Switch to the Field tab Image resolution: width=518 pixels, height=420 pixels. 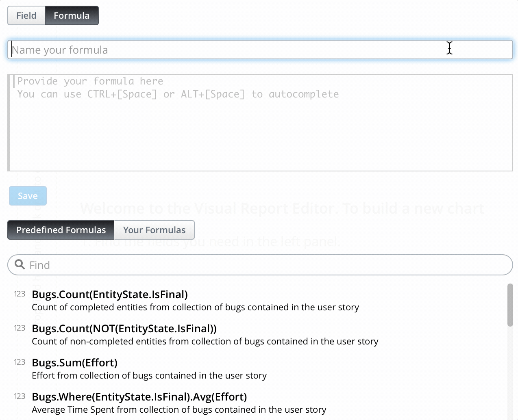(26, 15)
